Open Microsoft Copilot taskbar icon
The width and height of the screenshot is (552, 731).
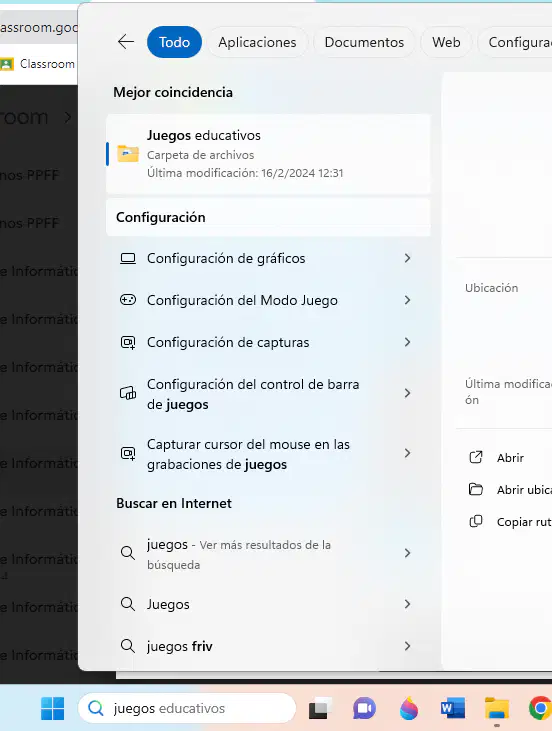point(409,708)
